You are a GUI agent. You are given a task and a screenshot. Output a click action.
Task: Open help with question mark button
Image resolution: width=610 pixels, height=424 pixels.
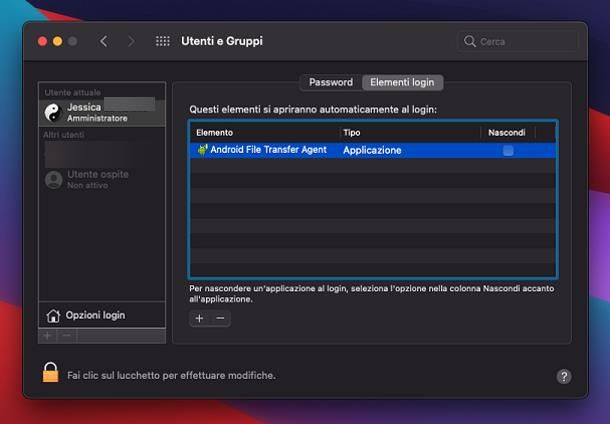(564, 376)
